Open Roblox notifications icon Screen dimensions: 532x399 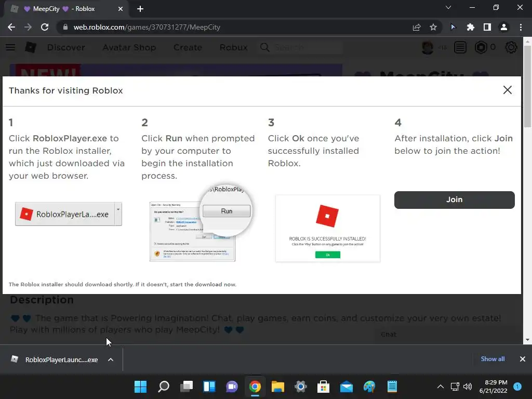(x=460, y=47)
